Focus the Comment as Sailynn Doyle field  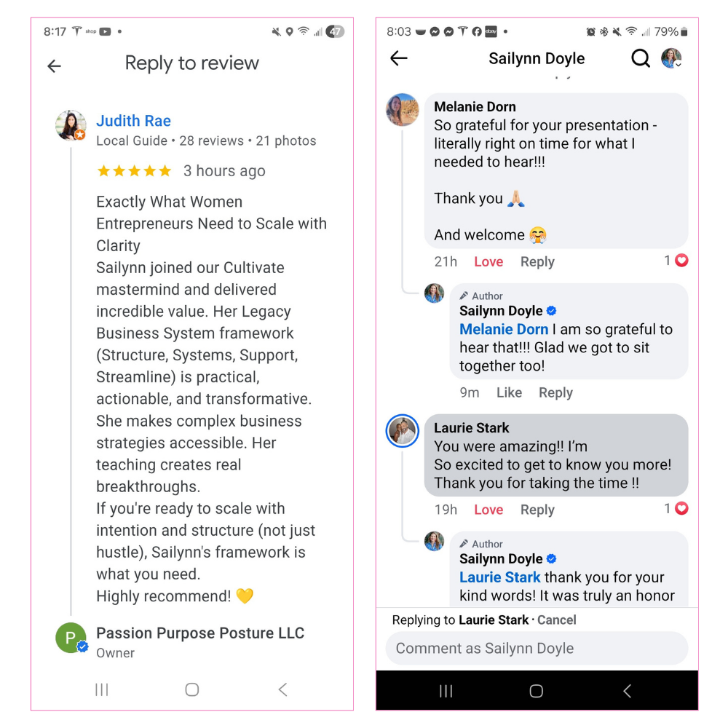[537, 648]
